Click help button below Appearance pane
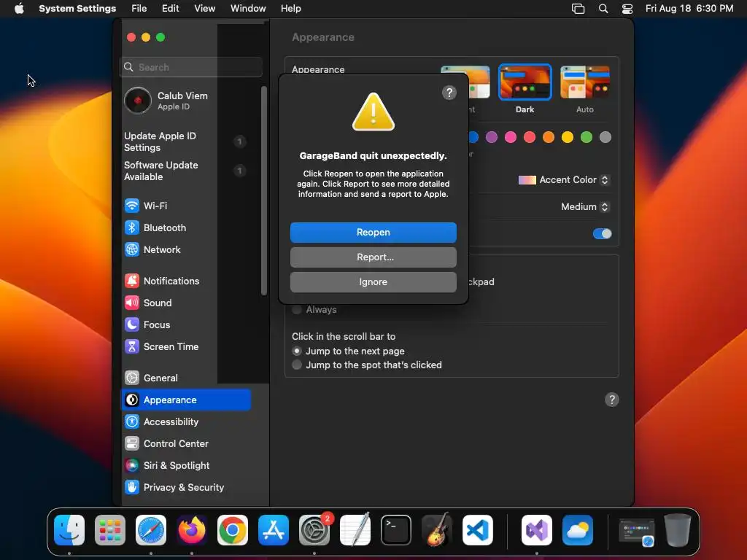 click(x=612, y=400)
